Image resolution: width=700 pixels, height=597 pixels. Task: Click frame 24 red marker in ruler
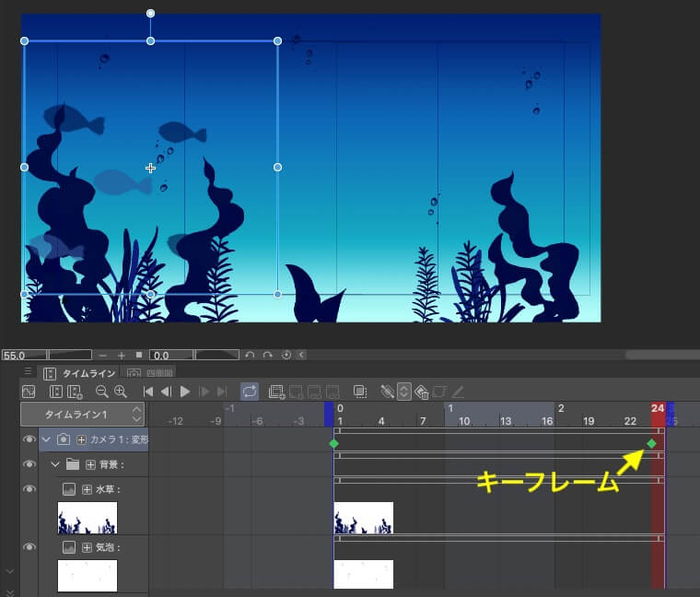click(x=658, y=414)
